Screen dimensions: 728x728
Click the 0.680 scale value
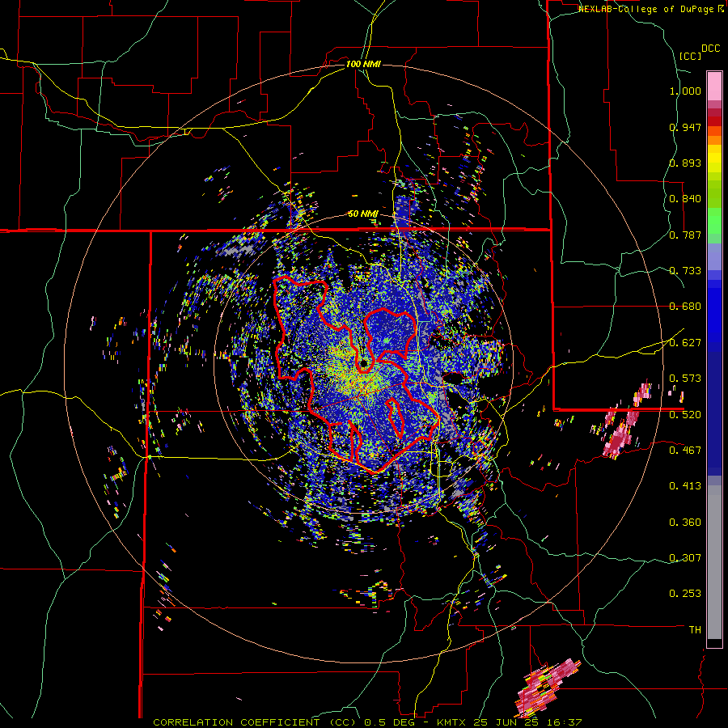(685, 307)
